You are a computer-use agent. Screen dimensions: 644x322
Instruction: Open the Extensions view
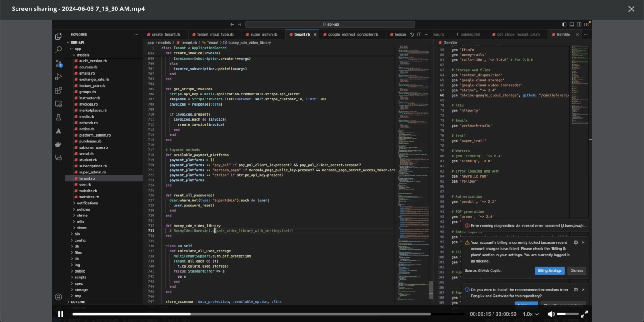click(58, 90)
